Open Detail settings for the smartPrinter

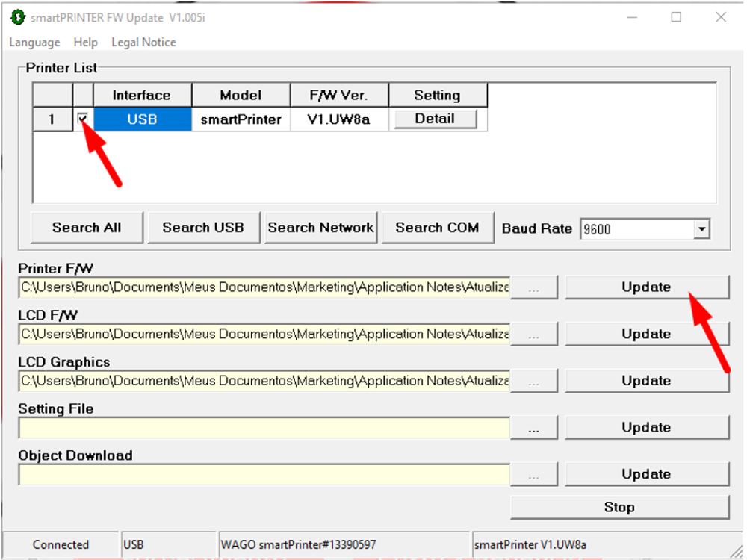pos(435,119)
